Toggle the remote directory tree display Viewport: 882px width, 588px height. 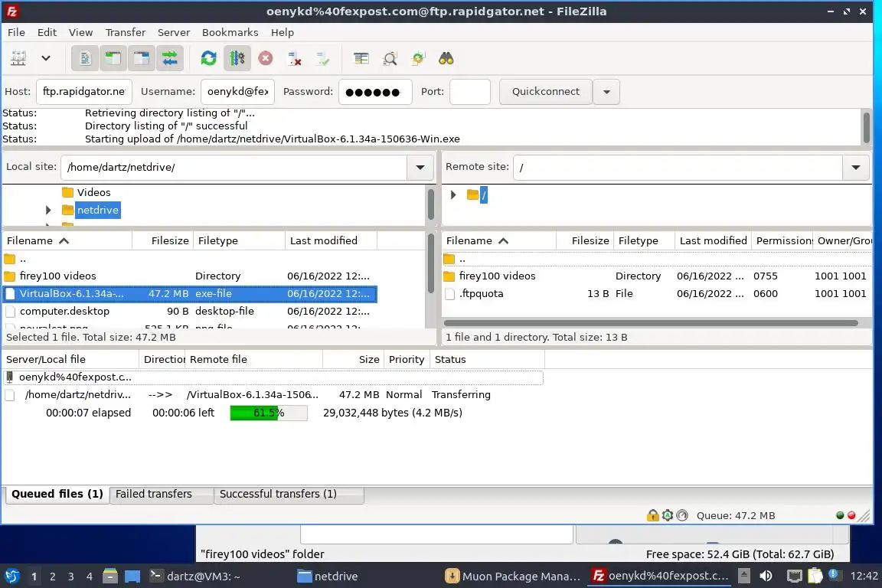[141, 58]
